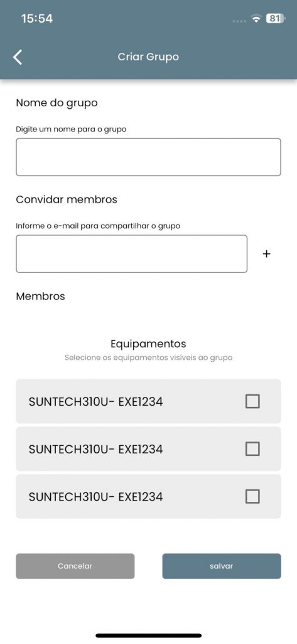Click the salvar button
The image size is (297, 644).
click(222, 566)
